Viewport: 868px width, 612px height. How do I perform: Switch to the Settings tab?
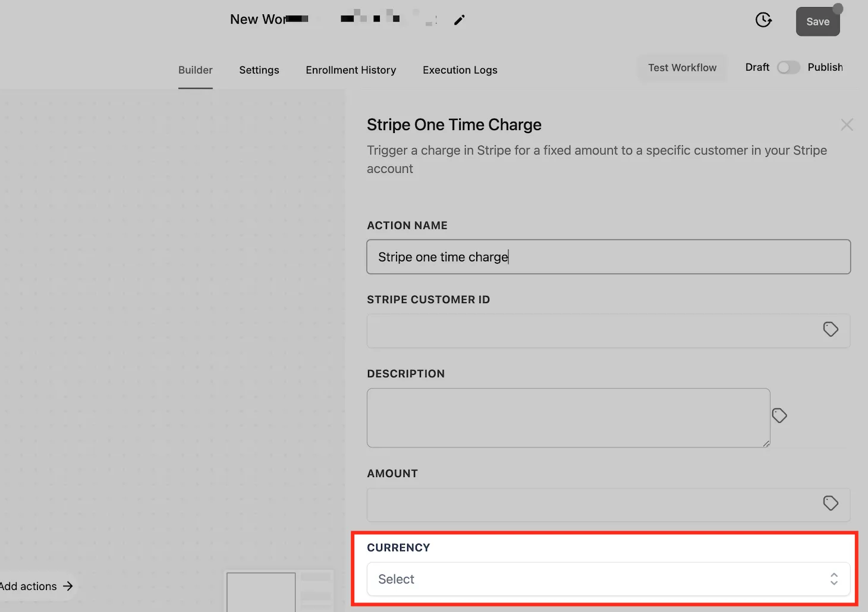coord(259,70)
